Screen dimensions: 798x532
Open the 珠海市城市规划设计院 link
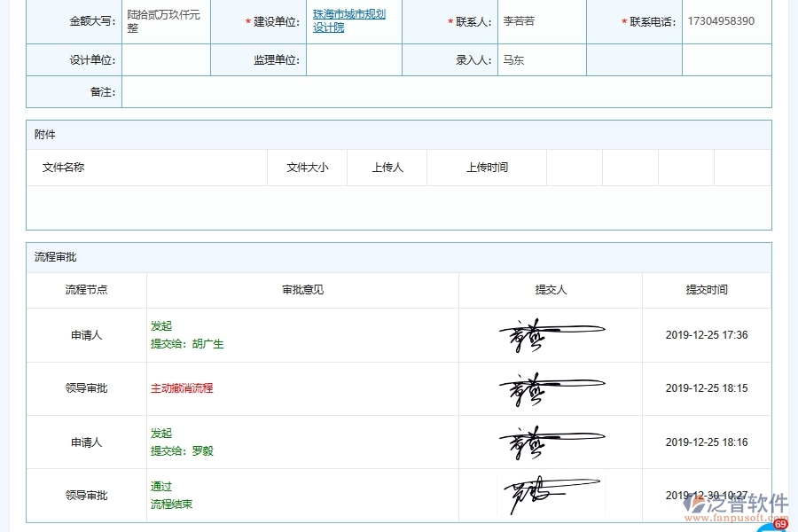click(x=348, y=21)
